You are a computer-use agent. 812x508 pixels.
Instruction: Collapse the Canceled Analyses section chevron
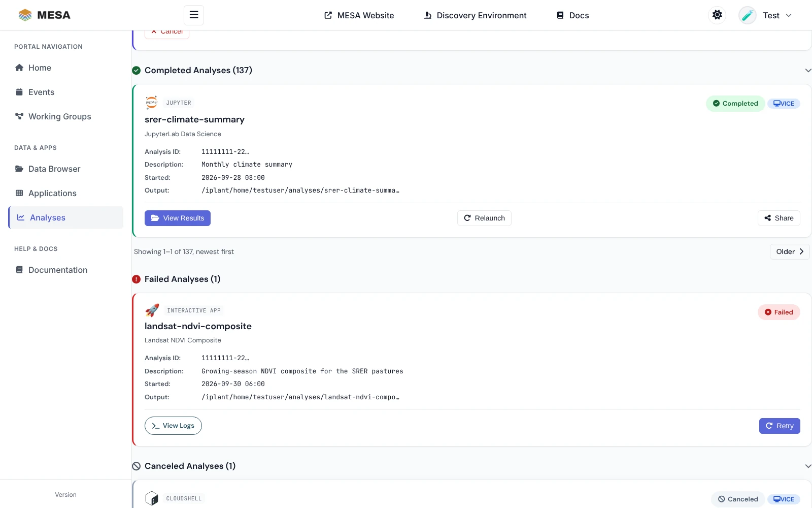tap(808, 466)
